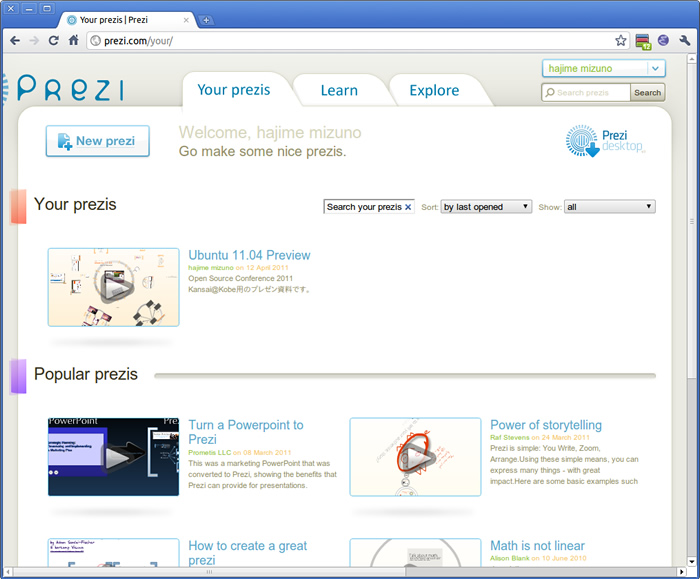Play Turn a Powerpoint to Prezi thumbnail

pyautogui.click(x=113, y=457)
